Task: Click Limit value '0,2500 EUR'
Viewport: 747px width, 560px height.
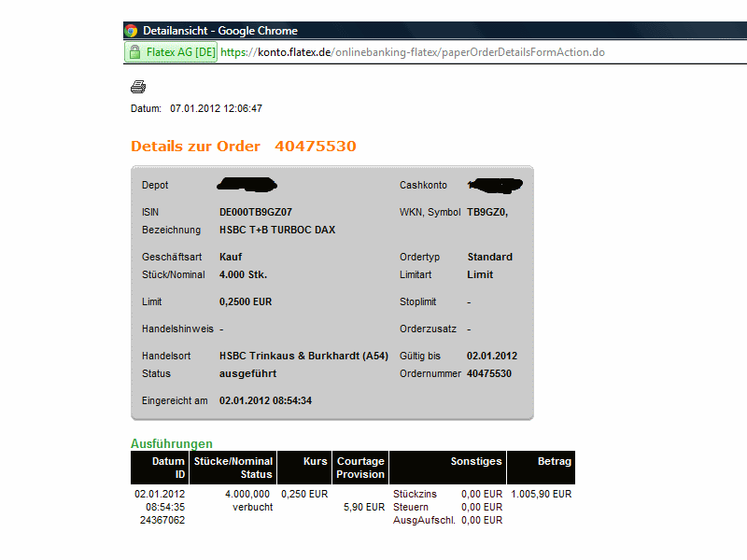Action: pyautogui.click(x=246, y=301)
